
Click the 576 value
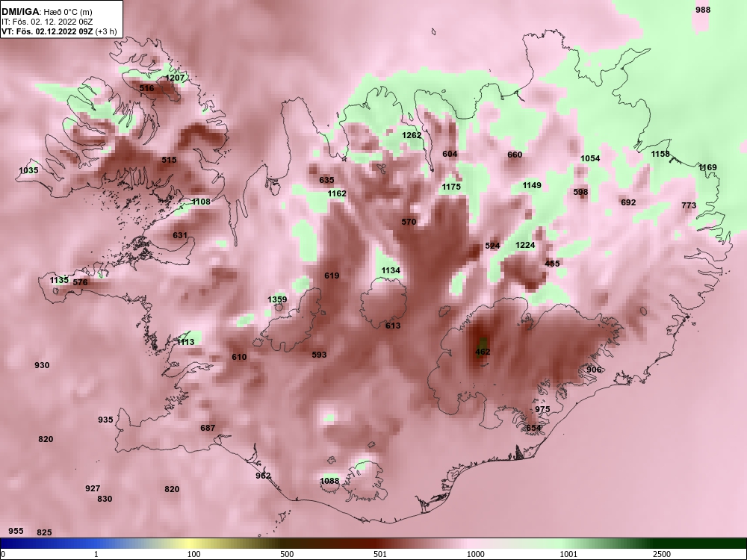pyautogui.click(x=80, y=282)
